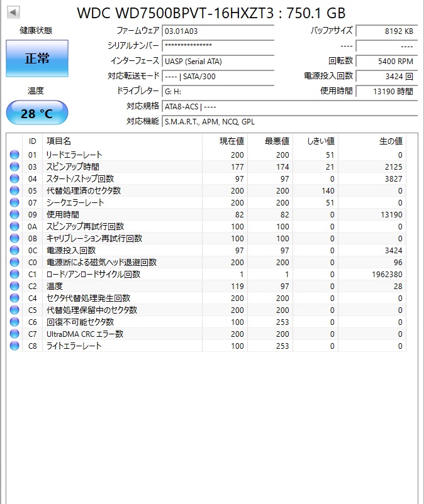Click the power-on count field 3424 回

pyautogui.click(x=387, y=77)
